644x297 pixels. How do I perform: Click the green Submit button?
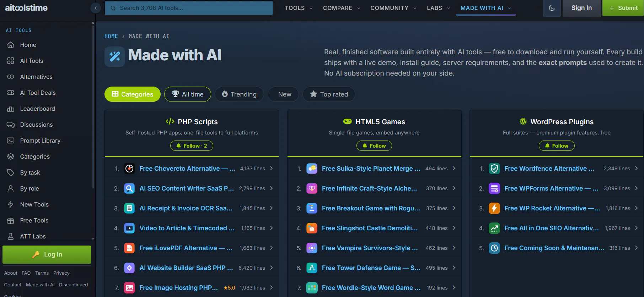click(x=623, y=8)
